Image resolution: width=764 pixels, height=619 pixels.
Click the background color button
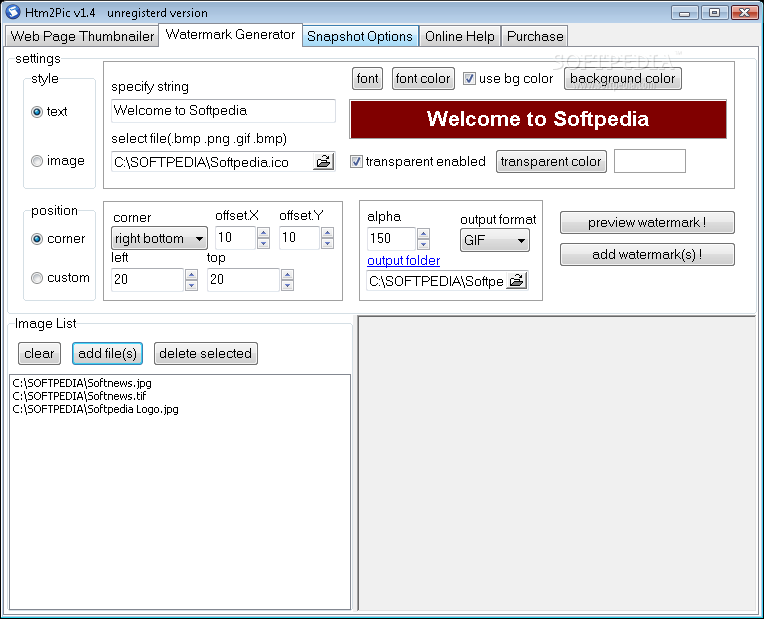tap(623, 78)
